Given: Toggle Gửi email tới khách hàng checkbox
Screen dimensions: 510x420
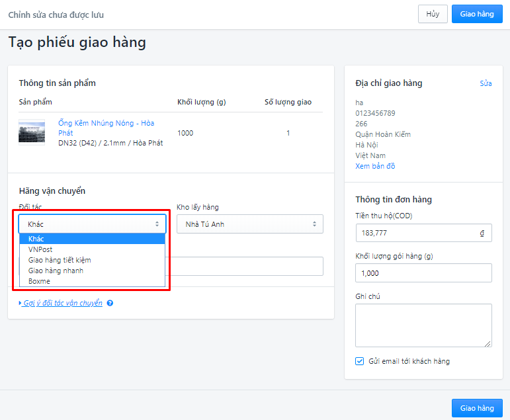Looking at the screenshot, I should 359,361.
